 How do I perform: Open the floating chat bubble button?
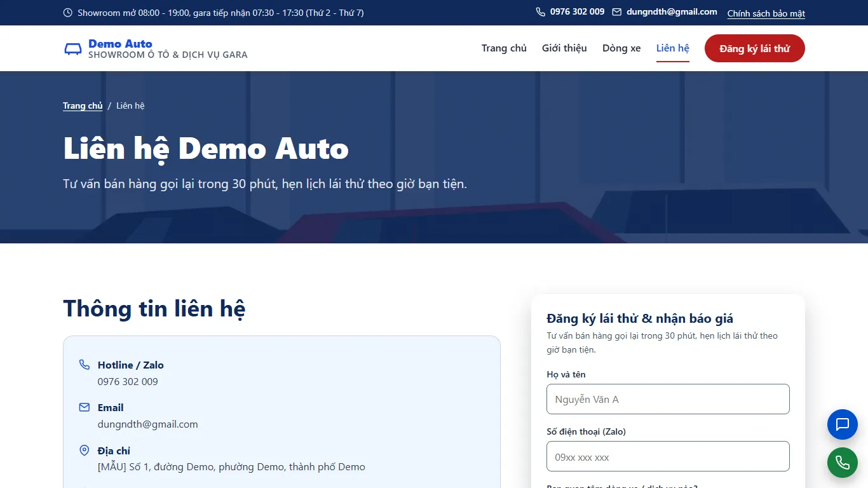coord(843,424)
